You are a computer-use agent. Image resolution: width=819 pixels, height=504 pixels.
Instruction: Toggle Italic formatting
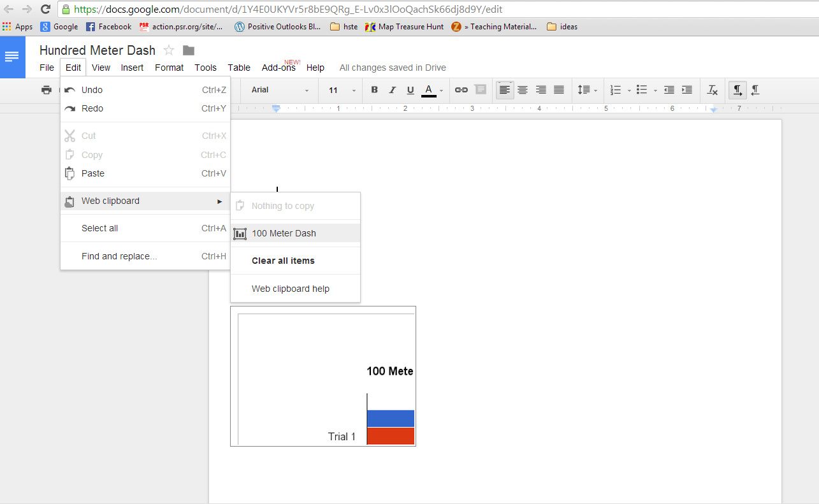coord(392,90)
